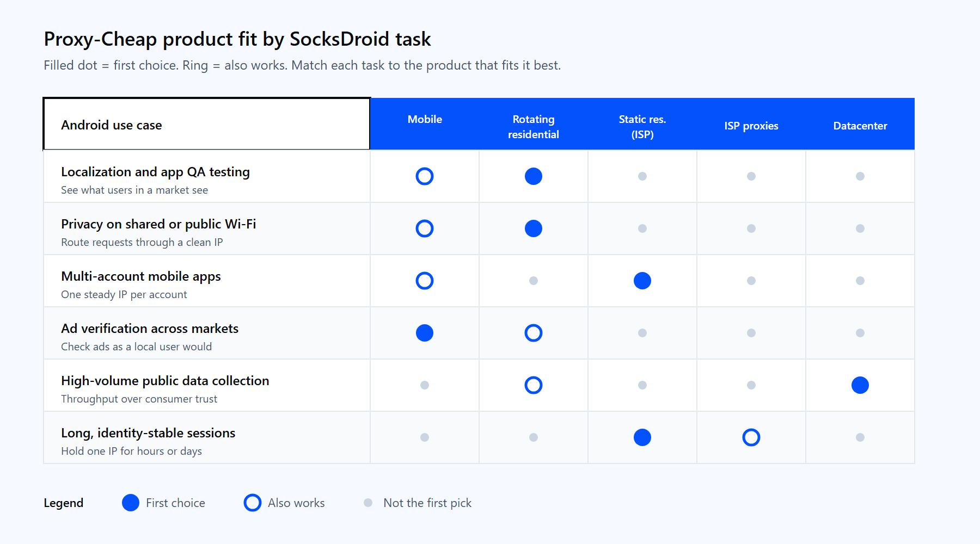Image resolution: width=980 pixels, height=544 pixels.
Task: Click the grey Mobile dot in Long identity-stable sessions row
Action: pyautogui.click(x=425, y=437)
